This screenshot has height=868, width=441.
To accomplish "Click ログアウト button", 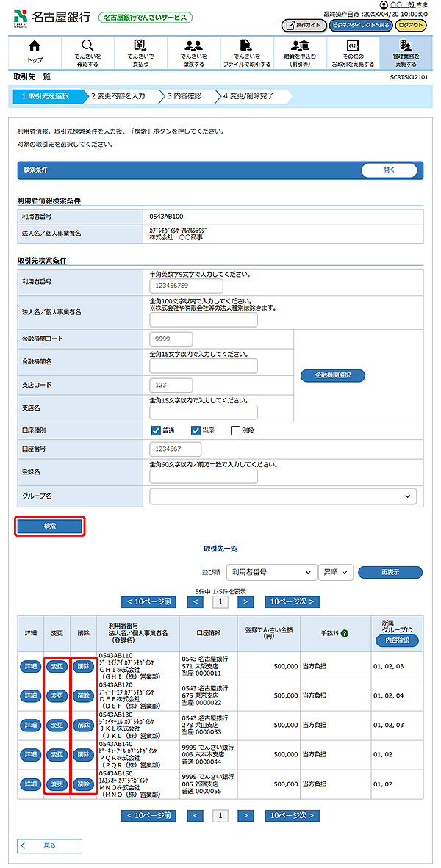I will 410,25.
